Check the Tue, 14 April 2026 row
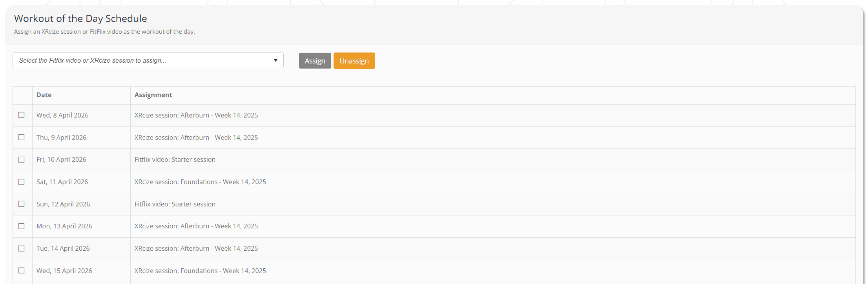 coord(22,248)
